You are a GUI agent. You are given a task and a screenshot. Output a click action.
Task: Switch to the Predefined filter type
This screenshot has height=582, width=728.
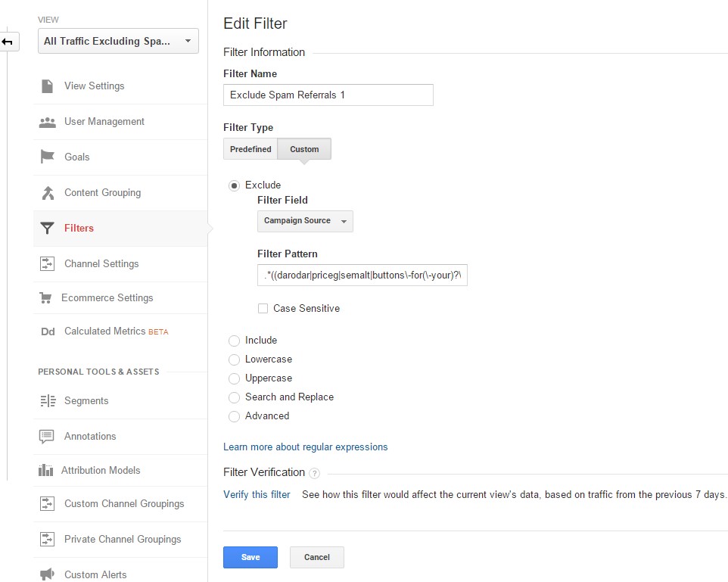pos(250,149)
